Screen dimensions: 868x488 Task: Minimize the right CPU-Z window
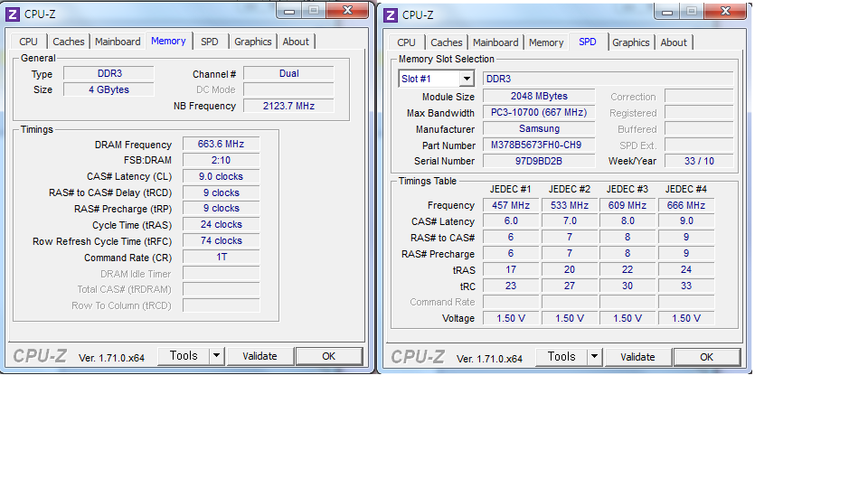667,11
